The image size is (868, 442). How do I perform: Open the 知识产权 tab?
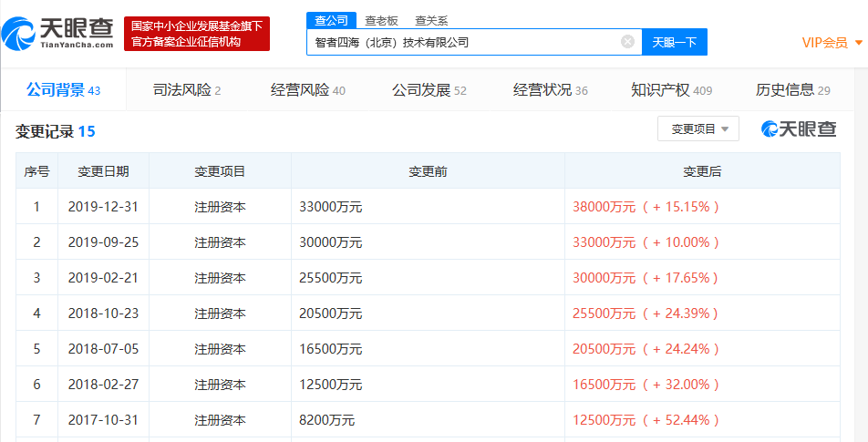point(671,89)
